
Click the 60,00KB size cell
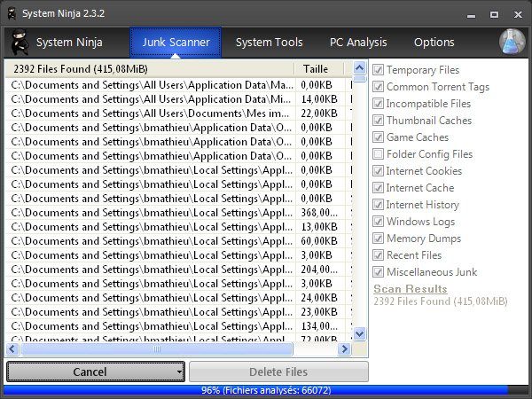319,241
